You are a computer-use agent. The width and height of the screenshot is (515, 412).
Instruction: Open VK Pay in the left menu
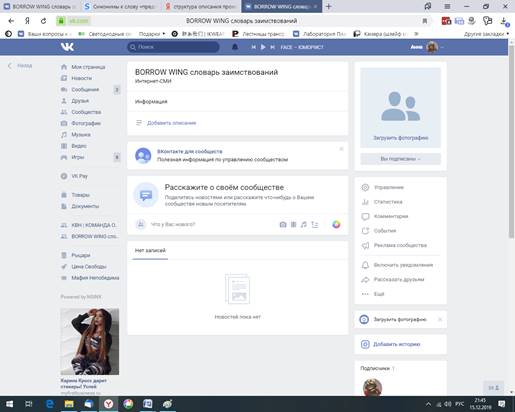click(x=79, y=176)
